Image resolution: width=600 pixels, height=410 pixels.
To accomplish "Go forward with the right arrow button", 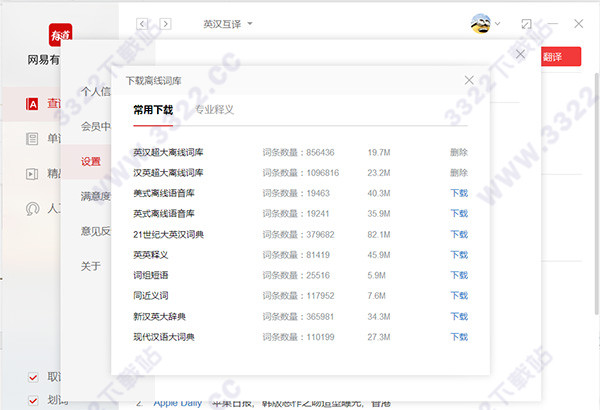I will pos(165,24).
